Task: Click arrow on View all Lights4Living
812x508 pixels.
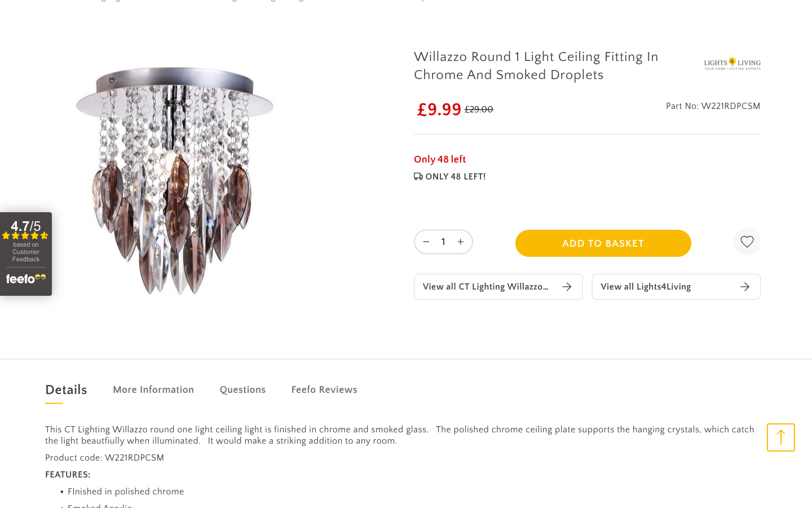Action: (745, 287)
